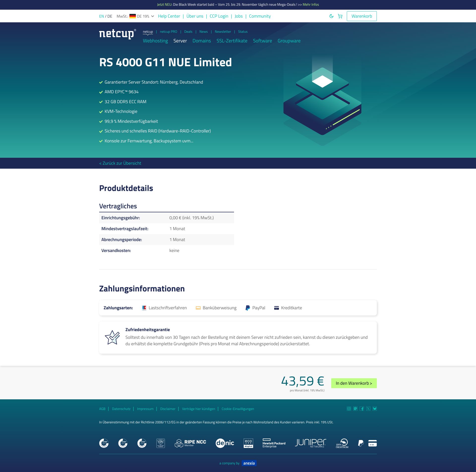Open the SSL-Zertifikate menu
Screen dimensions: 476x472
pyautogui.click(x=232, y=41)
